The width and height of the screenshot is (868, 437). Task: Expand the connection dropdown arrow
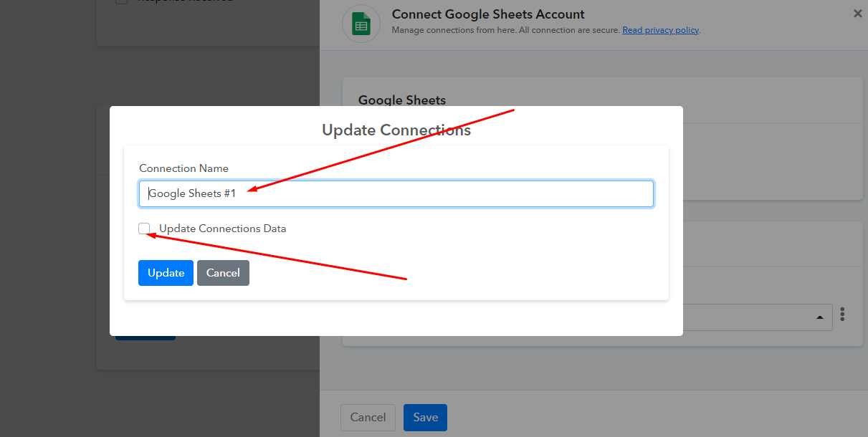(819, 317)
